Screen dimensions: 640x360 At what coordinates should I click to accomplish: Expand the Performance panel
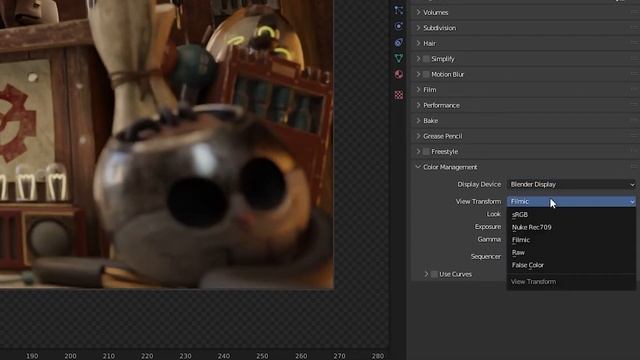(x=418, y=105)
